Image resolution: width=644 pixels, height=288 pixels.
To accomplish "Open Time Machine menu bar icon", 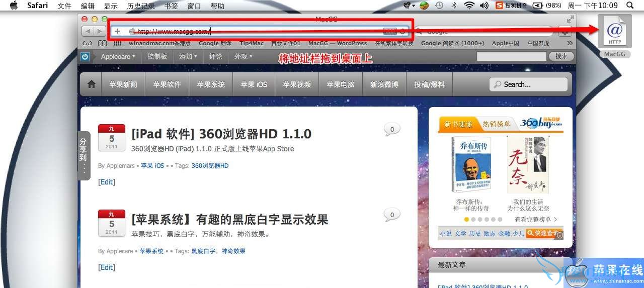I will pos(439,6).
